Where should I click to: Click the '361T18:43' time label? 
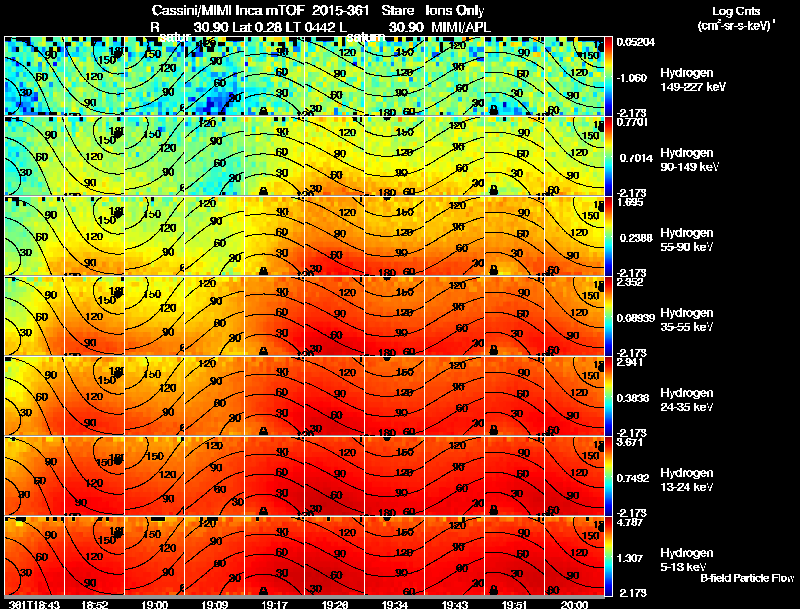click(34, 604)
